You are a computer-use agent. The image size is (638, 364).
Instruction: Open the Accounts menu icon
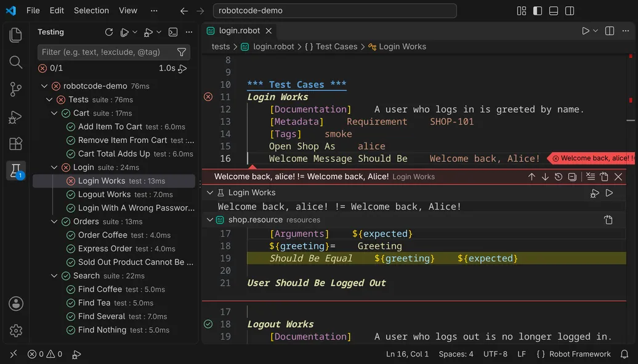click(x=16, y=304)
